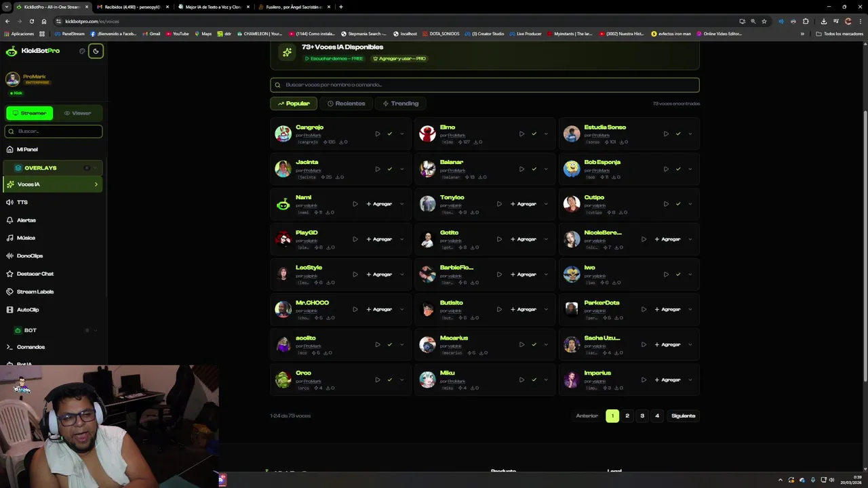The width and height of the screenshot is (868, 488).
Task: Click browser reload button
Action: [31, 21]
